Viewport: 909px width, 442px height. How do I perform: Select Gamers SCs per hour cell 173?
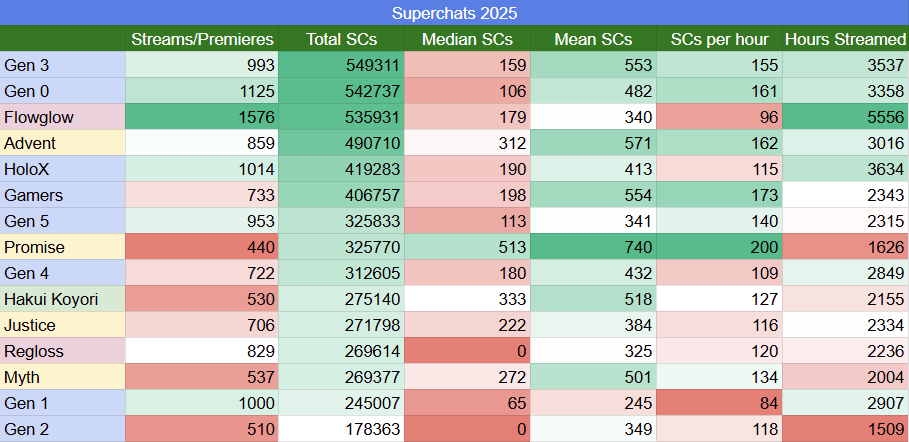click(719, 195)
